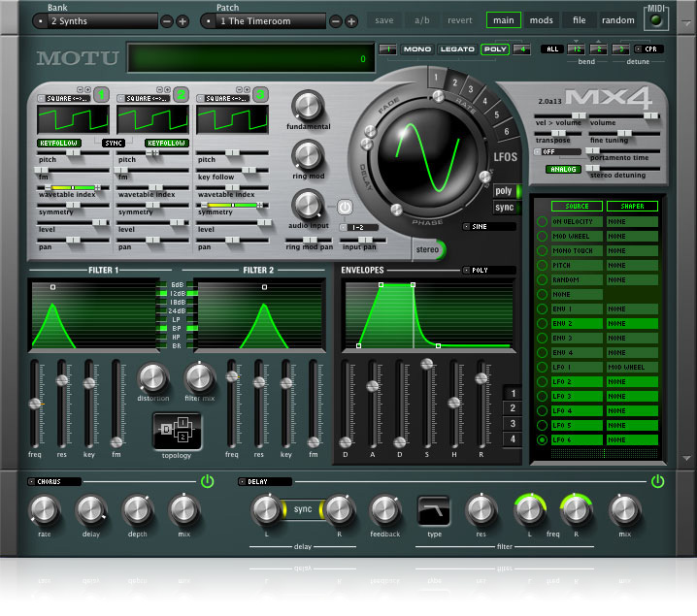Open the file tab
Viewport: 697px width, 616px height.
[579, 20]
